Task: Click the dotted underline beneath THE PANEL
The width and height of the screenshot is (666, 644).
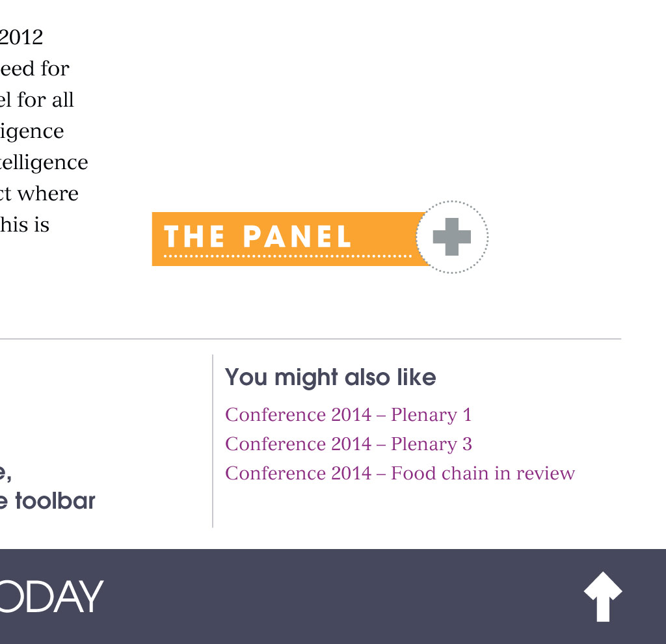Action: click(286, 257)
